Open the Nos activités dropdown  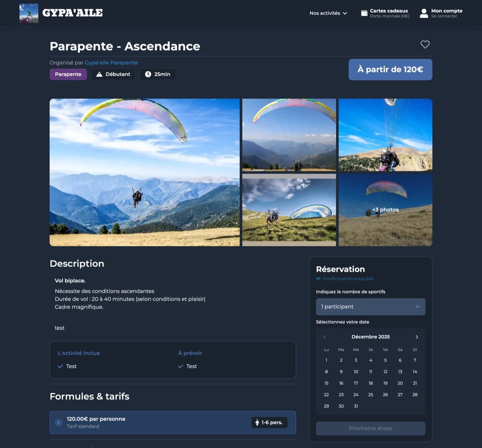point(328,13)
